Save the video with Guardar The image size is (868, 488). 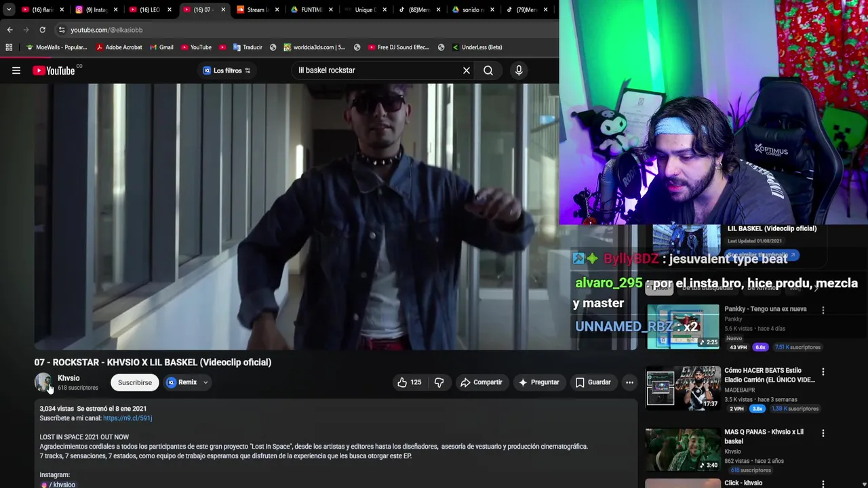coord(593,382)
